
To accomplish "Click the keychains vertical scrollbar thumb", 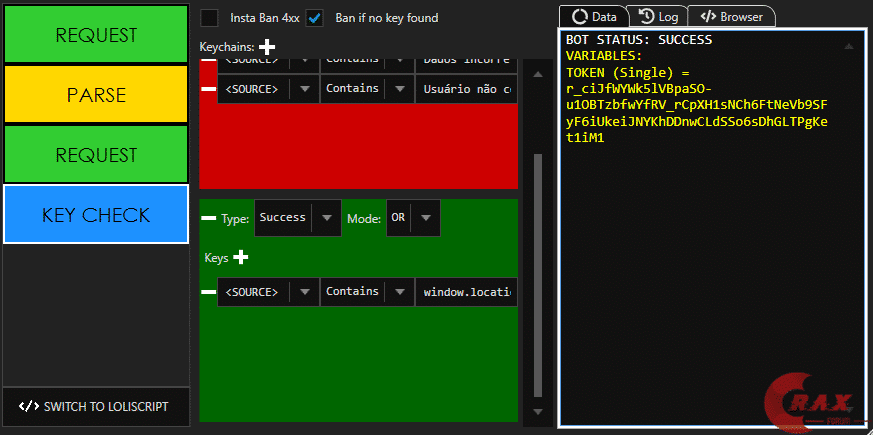I will [537, 276].
